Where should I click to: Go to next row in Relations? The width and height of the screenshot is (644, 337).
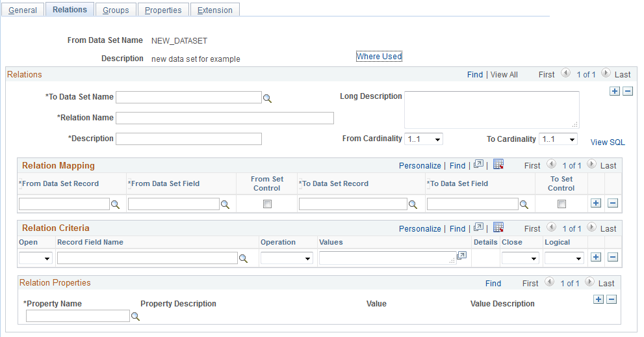coord(606,73)
